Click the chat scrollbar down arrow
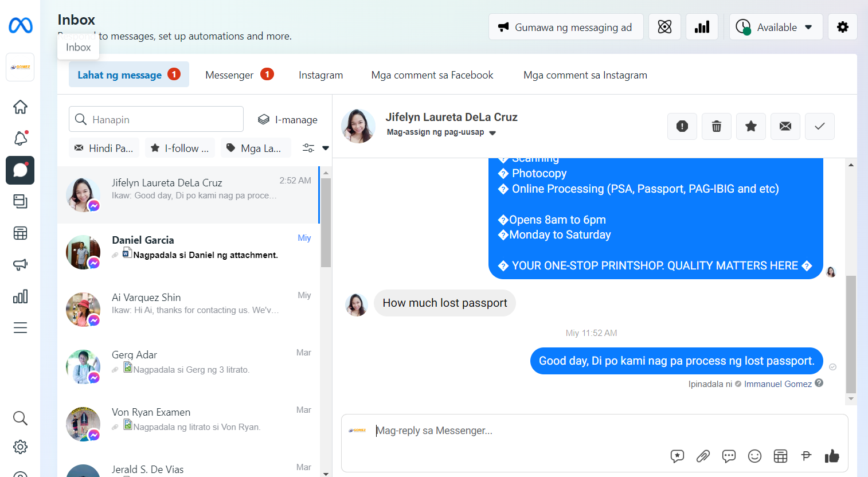Image resolution: width=868 pixels, height=477 pixels. click(x=851, y=399)
